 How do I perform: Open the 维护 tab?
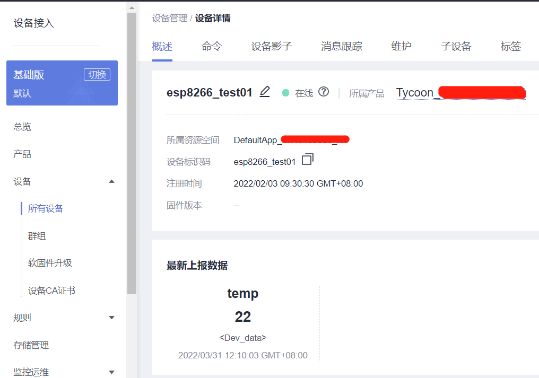tap(401, 46)
